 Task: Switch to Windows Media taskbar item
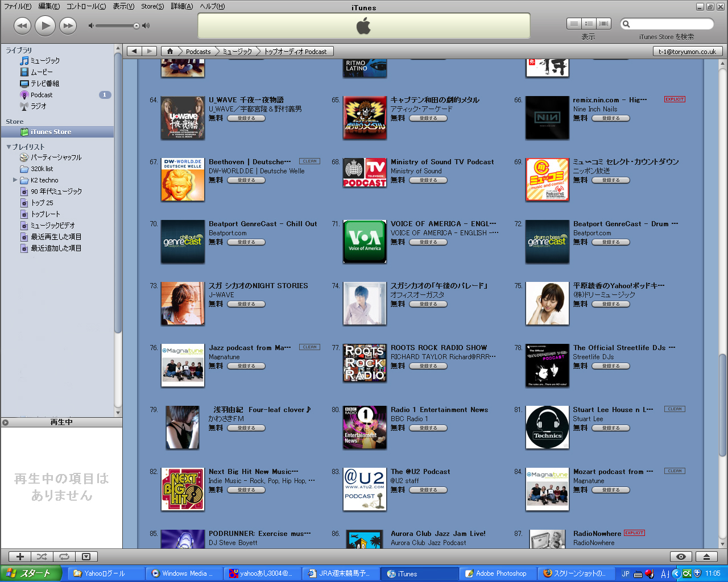pos(183,573)
